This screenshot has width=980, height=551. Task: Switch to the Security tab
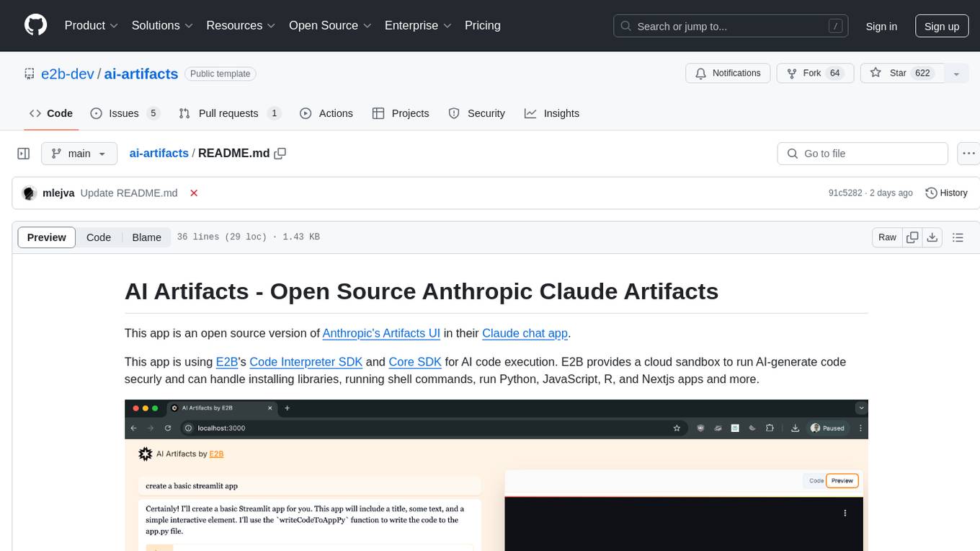click(x=477, y=113)
